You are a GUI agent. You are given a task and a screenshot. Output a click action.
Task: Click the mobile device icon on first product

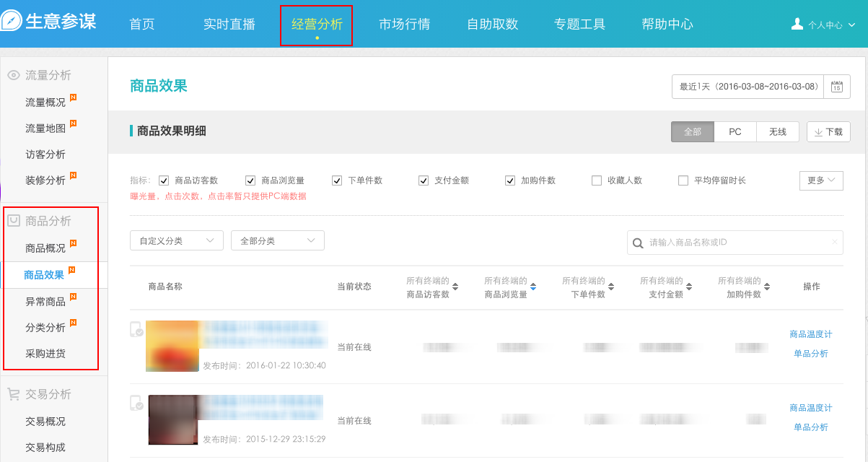135,330
